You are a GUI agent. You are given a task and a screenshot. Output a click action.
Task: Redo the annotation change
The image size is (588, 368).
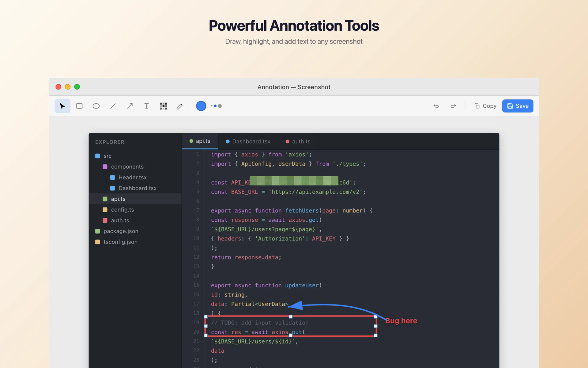453,106
